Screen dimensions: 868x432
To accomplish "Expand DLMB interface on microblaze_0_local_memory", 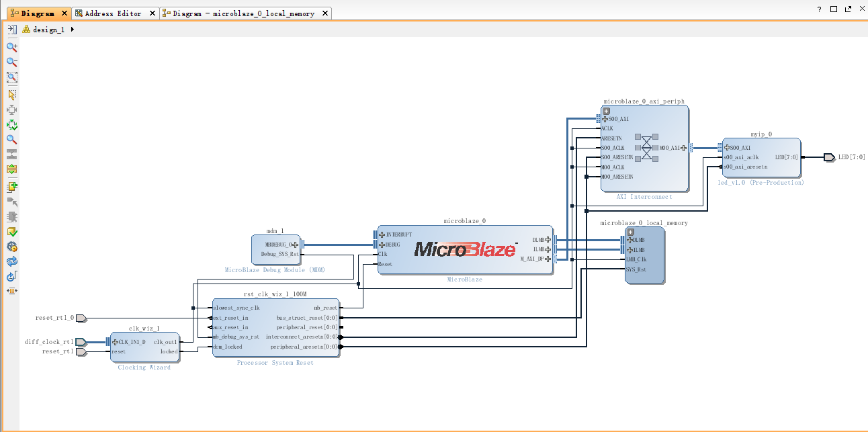I will pyautogui.click(x=630, y=240).
